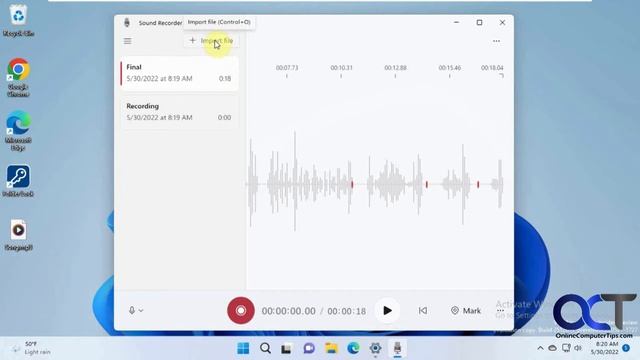Viewport: 640px width, 360px height.
Task: Click the 00:12.88 timeline label
Action: point(395,68)
